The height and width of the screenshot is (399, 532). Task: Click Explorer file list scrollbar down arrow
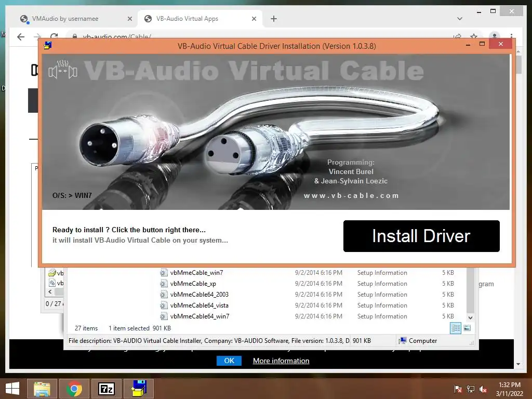470,317
